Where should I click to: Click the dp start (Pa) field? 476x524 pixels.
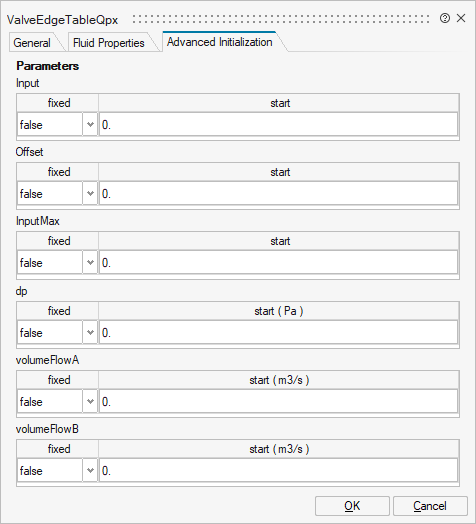[x=278, y=333]
